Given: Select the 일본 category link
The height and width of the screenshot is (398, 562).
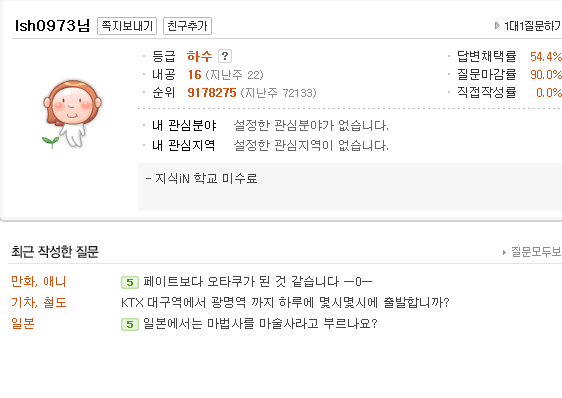Looking at the screenshot, I should (x=23, y=323).
